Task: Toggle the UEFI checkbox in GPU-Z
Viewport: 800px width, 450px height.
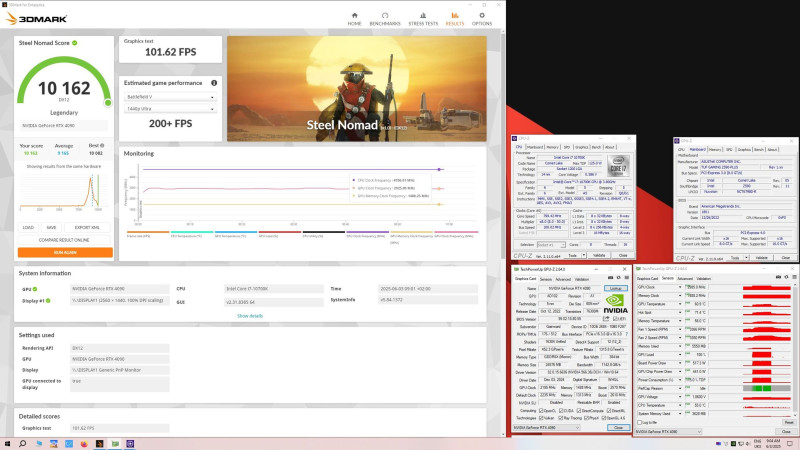Action: [615, 319]
